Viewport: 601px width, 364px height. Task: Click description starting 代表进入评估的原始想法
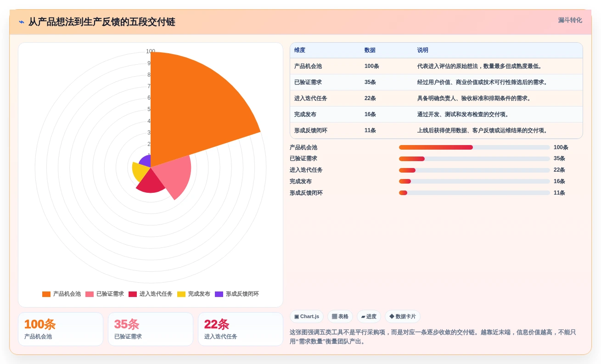(x=480, y=66)
